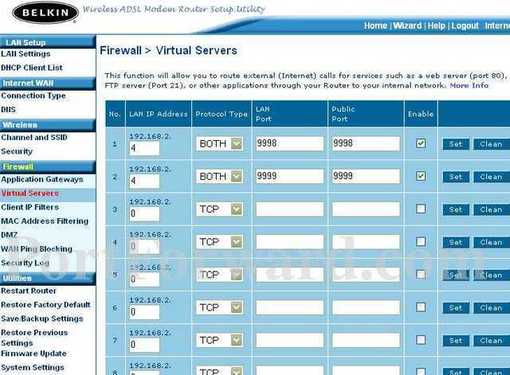The image size is (510, 375).
Task: Click Set button for row 1
Action: click(456, 144)
